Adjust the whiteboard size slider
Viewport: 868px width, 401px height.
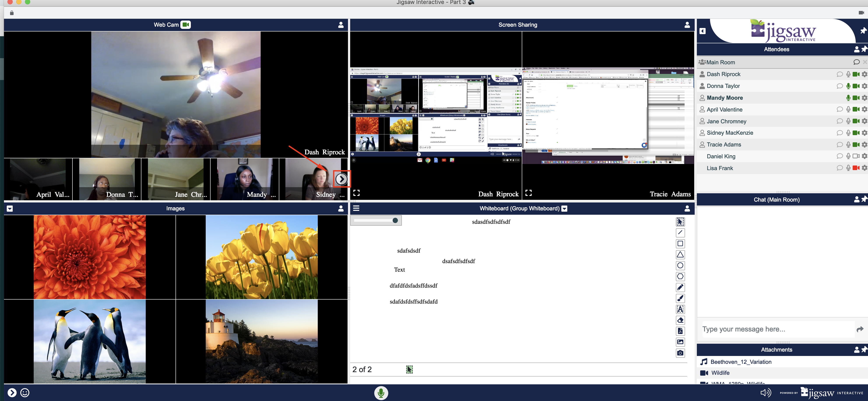[x=395, y=220]
